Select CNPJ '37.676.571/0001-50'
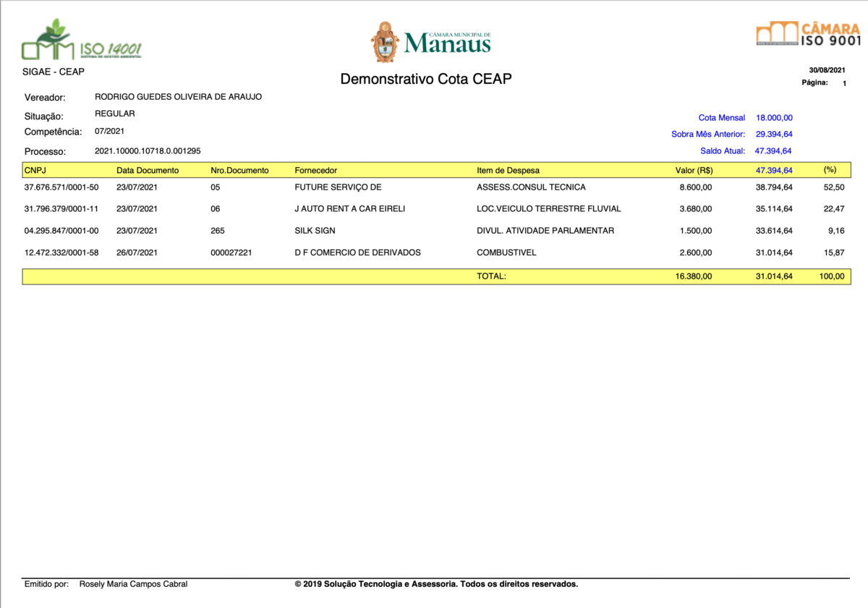Screen dimensions: 868x608 click(61, 187)
